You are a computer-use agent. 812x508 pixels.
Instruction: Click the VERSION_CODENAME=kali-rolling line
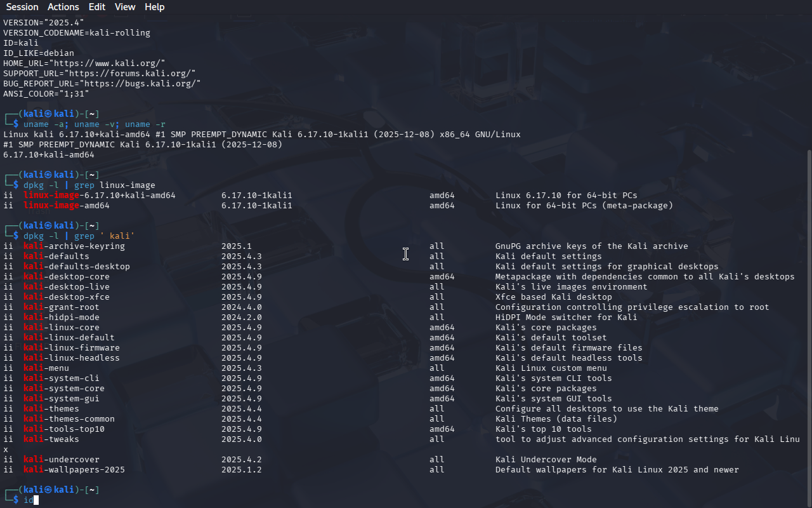pyautogui.click(x=77, y=32)
